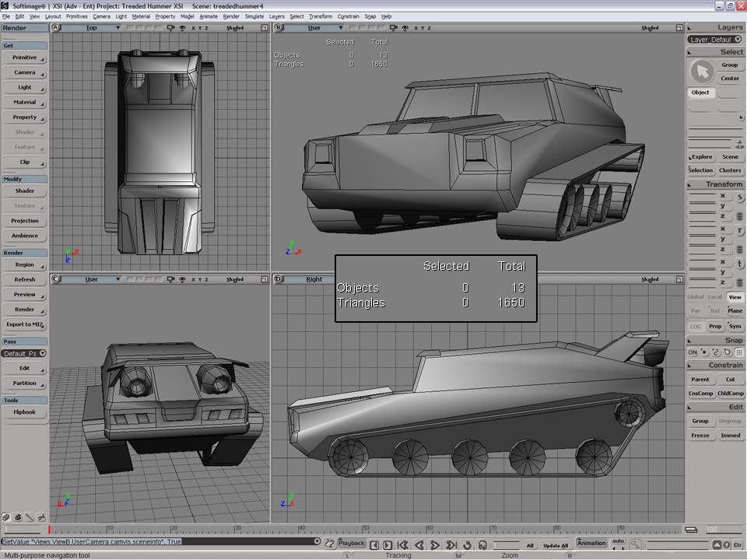Click the Scale 's' transform icon
The width and height of the screenshot is (747, 560).
[739, 197]
